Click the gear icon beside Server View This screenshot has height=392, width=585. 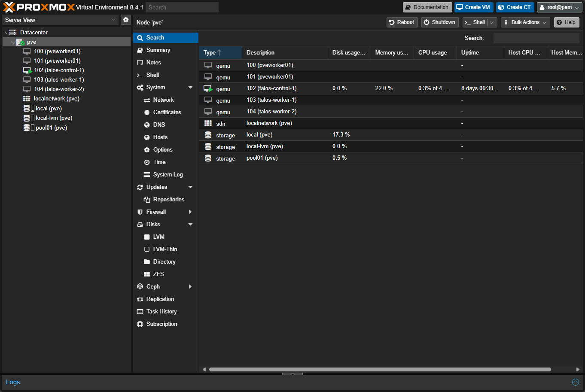coord(126,20)
